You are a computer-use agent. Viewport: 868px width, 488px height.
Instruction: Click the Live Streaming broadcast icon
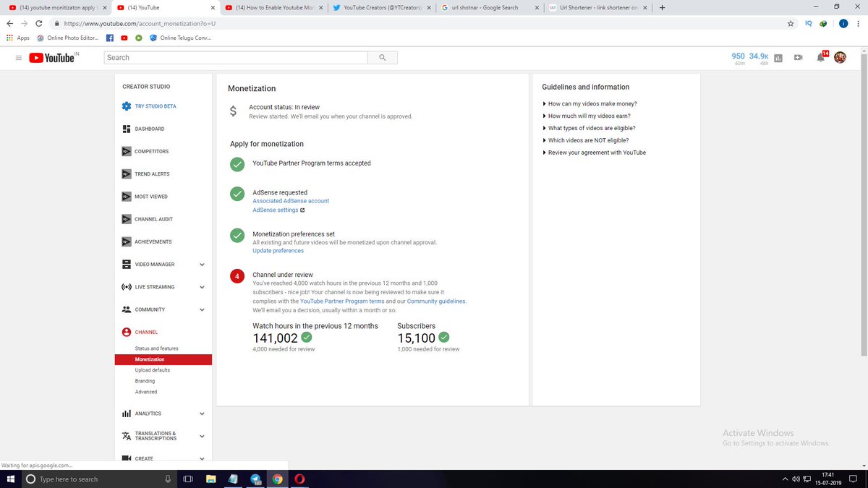[127, 287]
